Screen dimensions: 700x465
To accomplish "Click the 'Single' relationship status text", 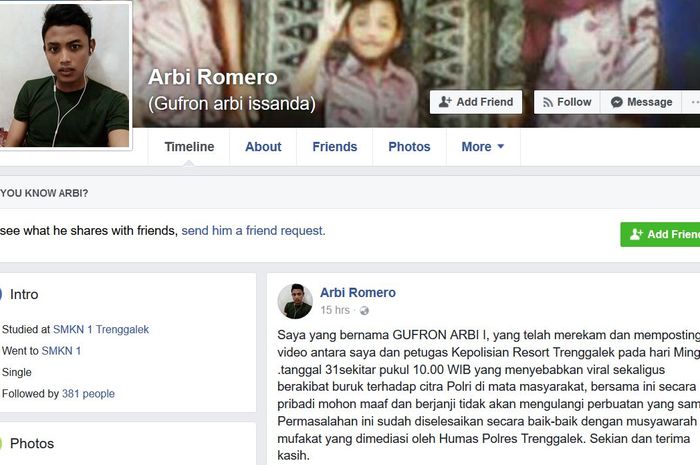I will (x=17, y=372).
